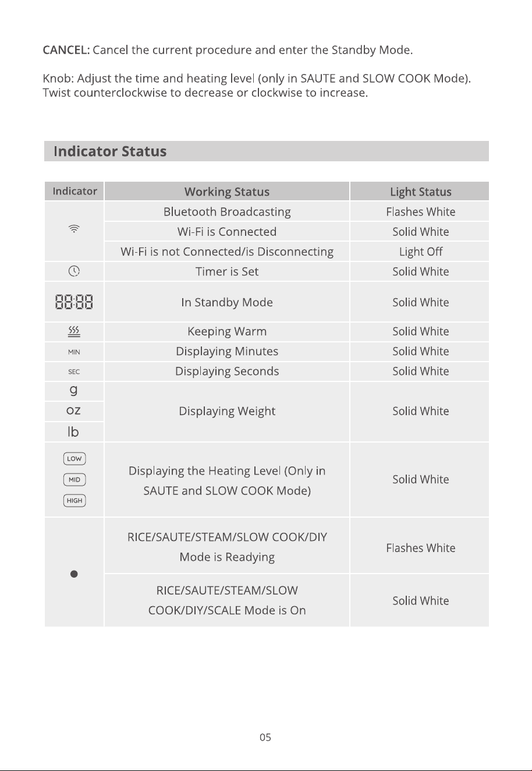Select the Working Status column header

click(x=227, y=192)
